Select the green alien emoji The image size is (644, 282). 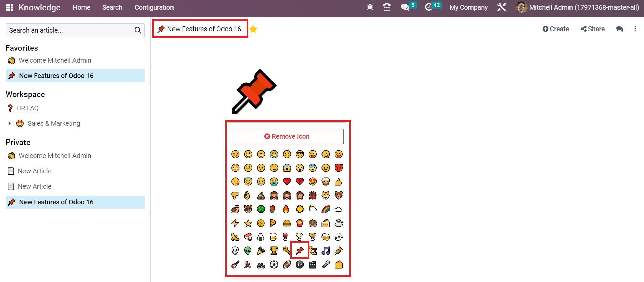[x=248, y=250]
